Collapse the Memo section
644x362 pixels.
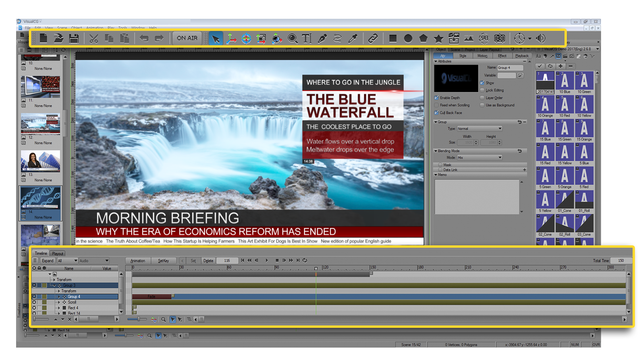point(436,175)
